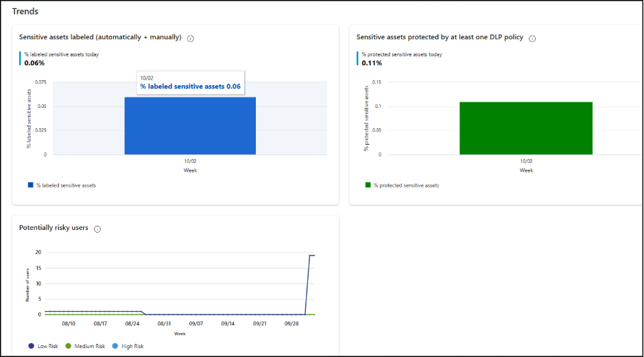Click info icon beside Sensitive assets labeled title
This screenshot has width=644, height=357.
190,38
